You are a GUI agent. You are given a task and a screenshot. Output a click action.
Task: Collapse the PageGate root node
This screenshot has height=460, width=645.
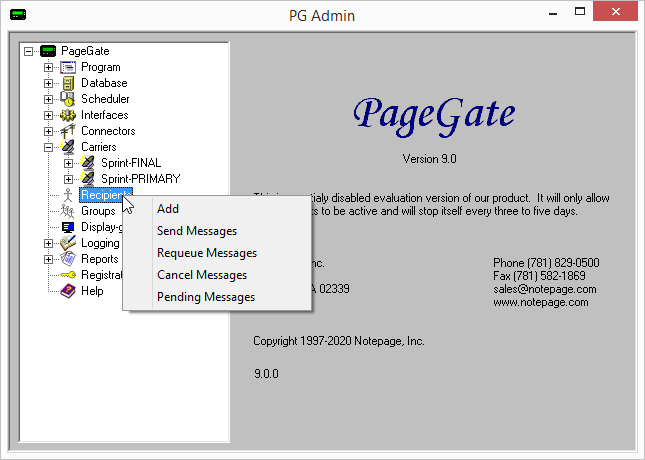pos(28,51)
